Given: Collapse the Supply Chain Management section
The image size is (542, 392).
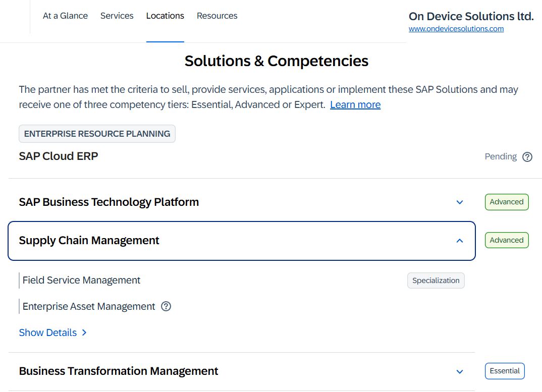Looking at the screenshot, I should tap(460, 241).
